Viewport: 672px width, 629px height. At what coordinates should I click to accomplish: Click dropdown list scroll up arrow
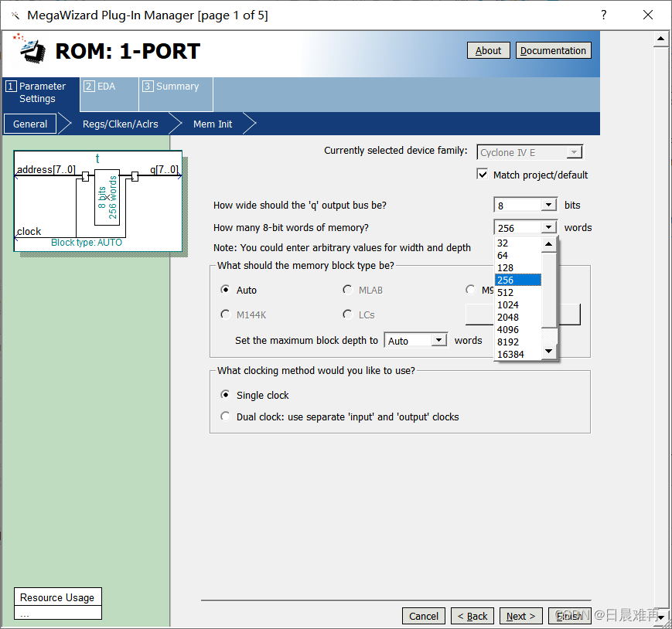click(x=548, y=244)
